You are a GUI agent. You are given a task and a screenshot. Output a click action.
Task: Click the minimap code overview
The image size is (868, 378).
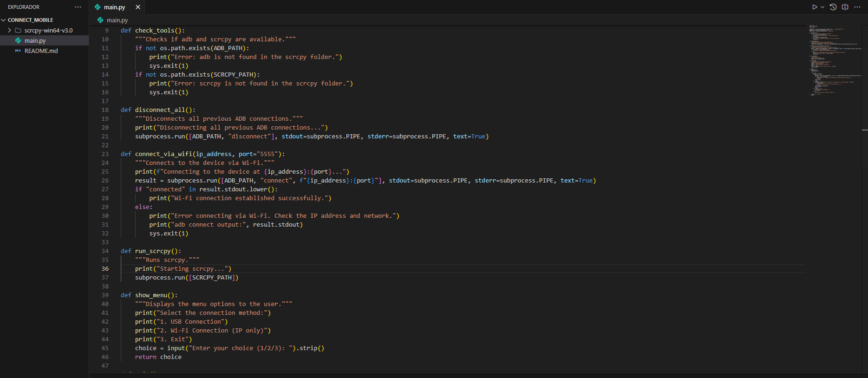pyautogui.click(x=834, y=60)
